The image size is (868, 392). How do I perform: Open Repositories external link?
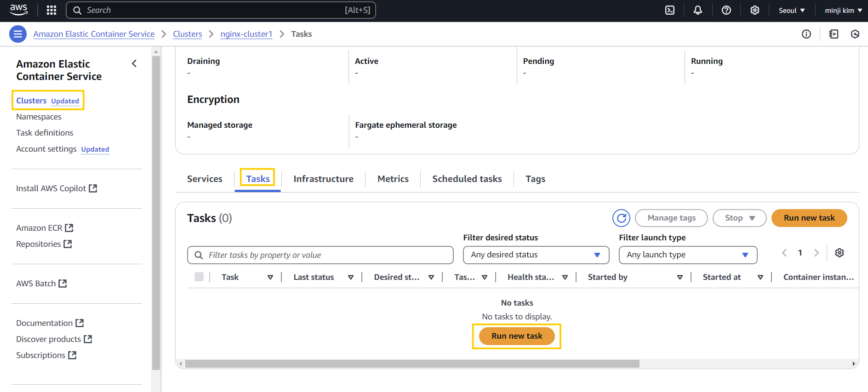pos(44,244)
